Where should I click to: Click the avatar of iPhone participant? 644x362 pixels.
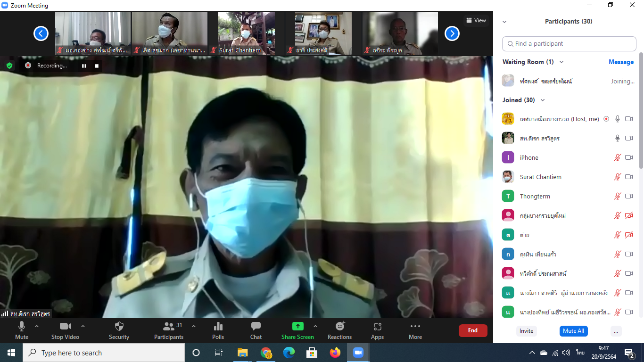[508, 157]
